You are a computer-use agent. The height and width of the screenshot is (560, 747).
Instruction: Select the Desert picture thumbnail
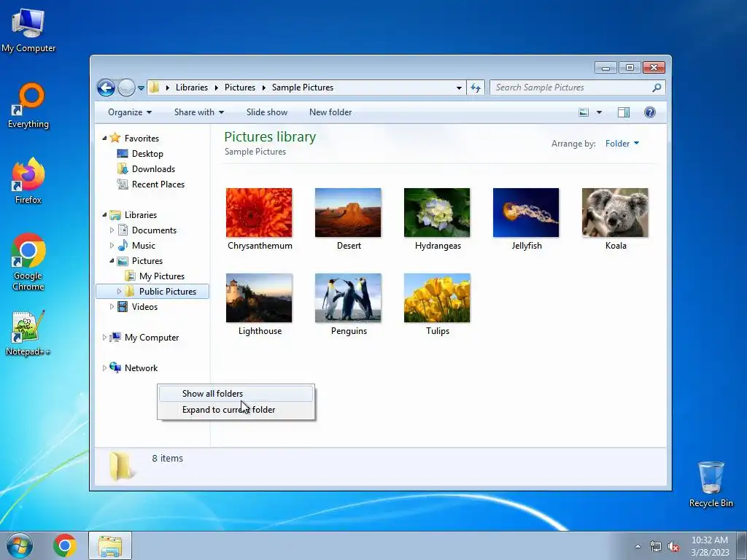tap(348, 212)
